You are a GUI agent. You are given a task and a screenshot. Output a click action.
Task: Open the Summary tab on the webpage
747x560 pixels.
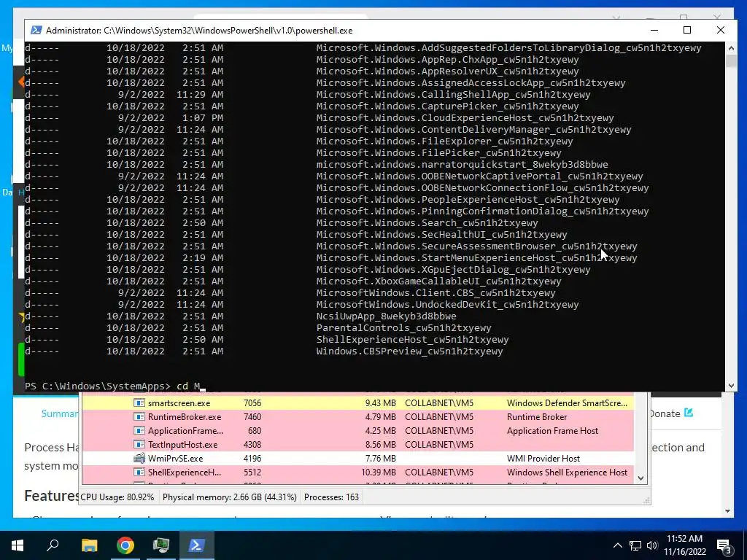(x=60, y=413)
